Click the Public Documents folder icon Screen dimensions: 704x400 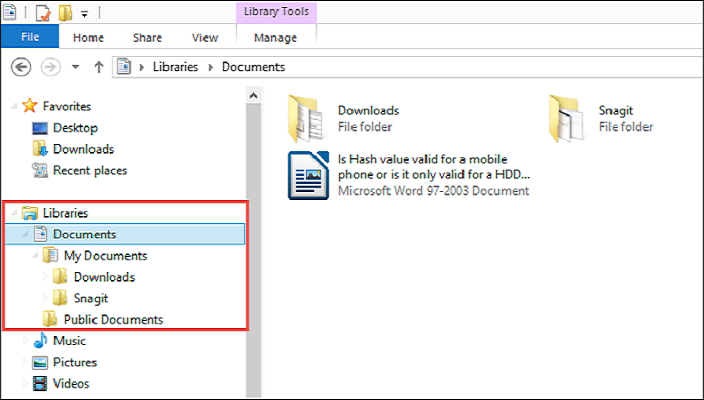click(x=50, y=319)
